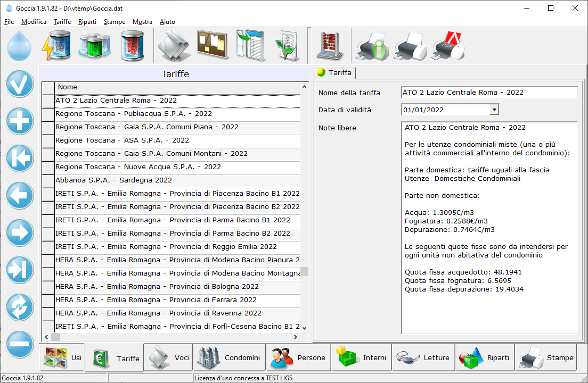This screenshot has width=588, height=383.
Task: Click the tariff list scroll-down arrow
Action: coord(305,328)
